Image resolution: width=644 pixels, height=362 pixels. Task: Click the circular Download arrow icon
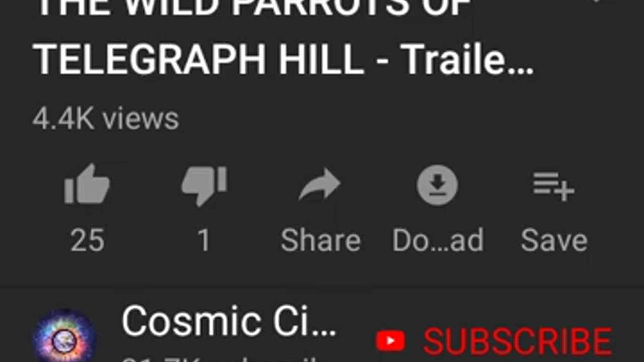pos(437,185)
